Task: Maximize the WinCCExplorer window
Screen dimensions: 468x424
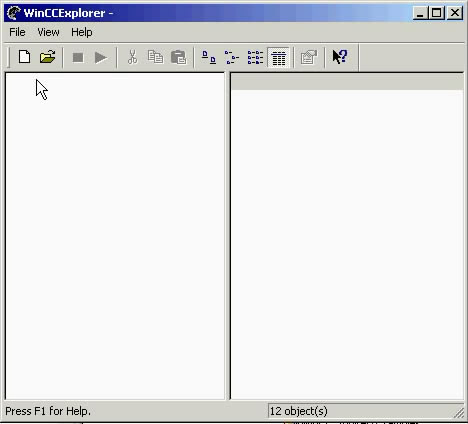Action: tap(436, 13)
